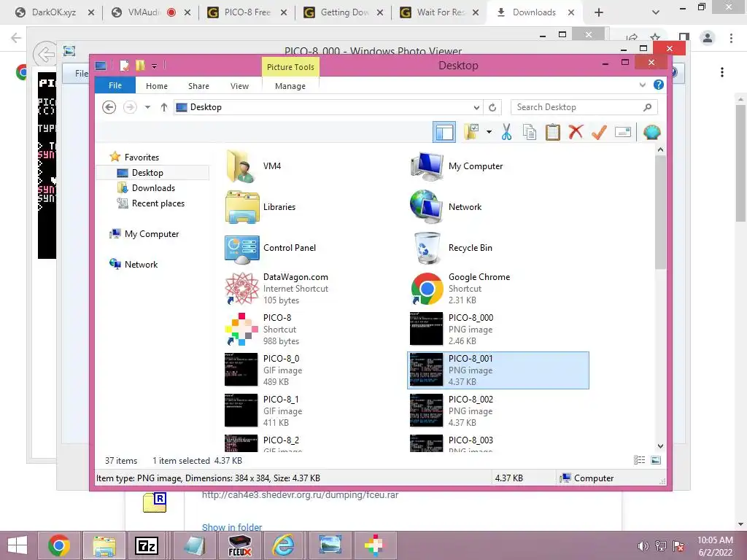This screenshot has width=747, height=560.
Task: Select Recent places in navigation pane
Action: coord(158,203)
